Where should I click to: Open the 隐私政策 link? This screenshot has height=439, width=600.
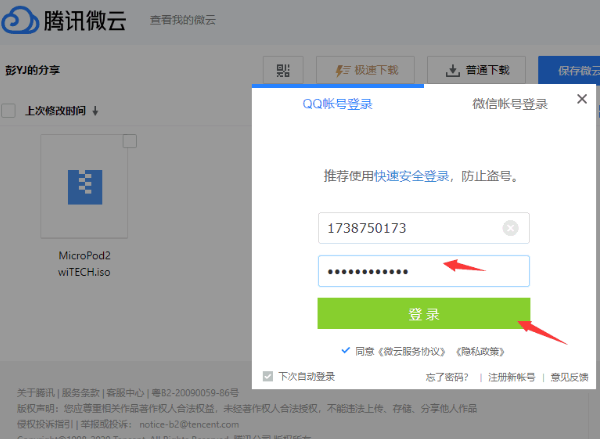[x=480, y=351]
